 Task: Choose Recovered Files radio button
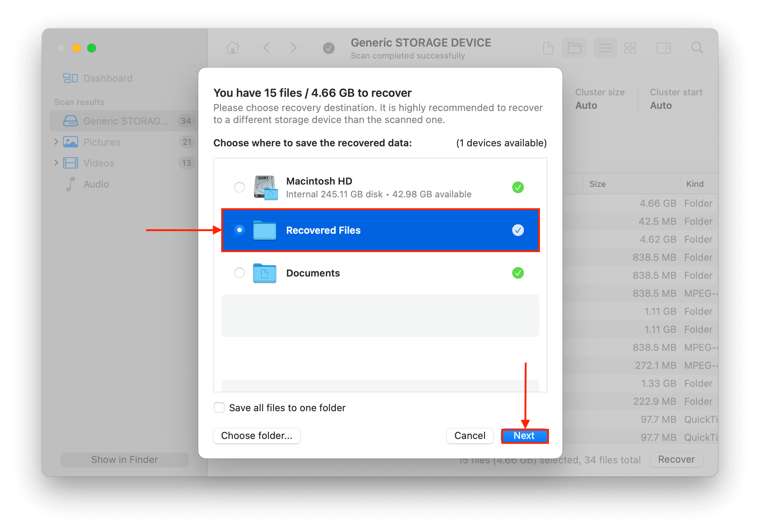(x=239, y=230)
